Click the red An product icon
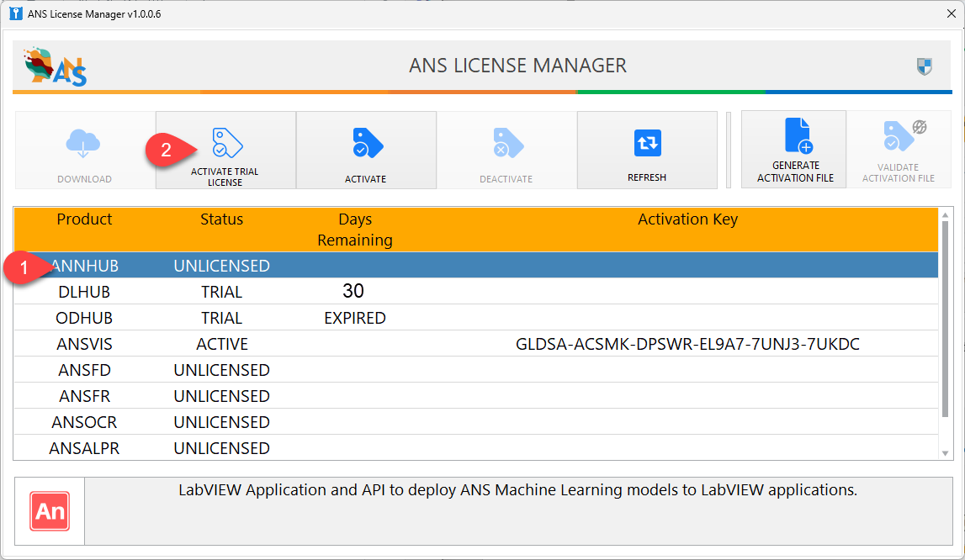965x560 pixels. (50, 511)
